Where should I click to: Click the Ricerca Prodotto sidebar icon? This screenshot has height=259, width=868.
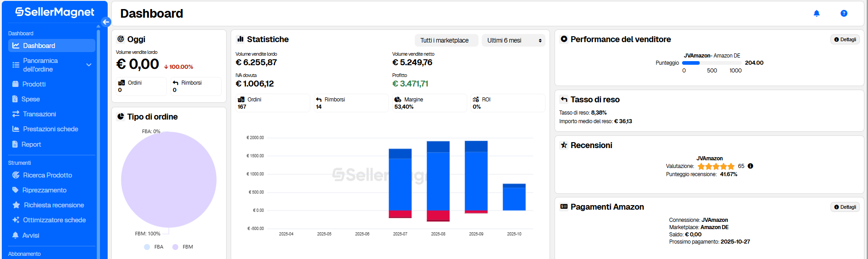pos(16,175)
